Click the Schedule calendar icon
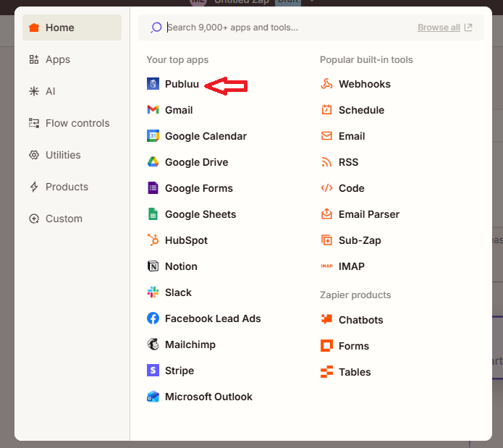 coord(326,110)
